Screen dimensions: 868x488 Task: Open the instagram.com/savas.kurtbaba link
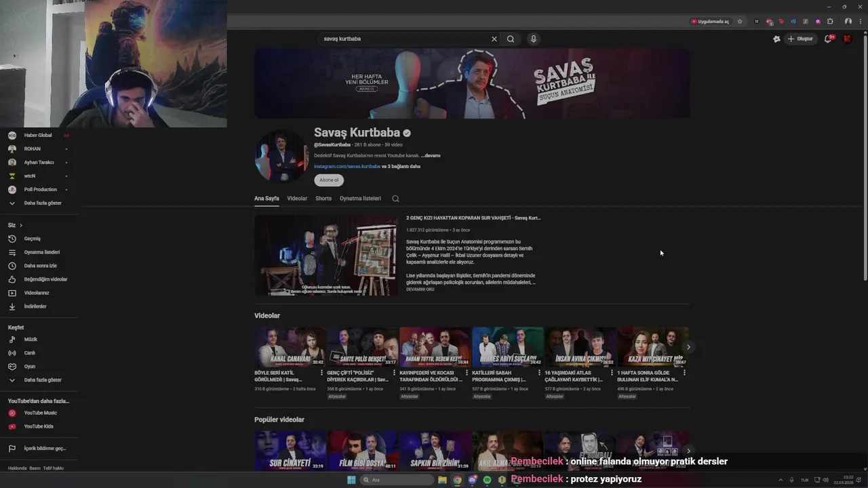point(347,166)
